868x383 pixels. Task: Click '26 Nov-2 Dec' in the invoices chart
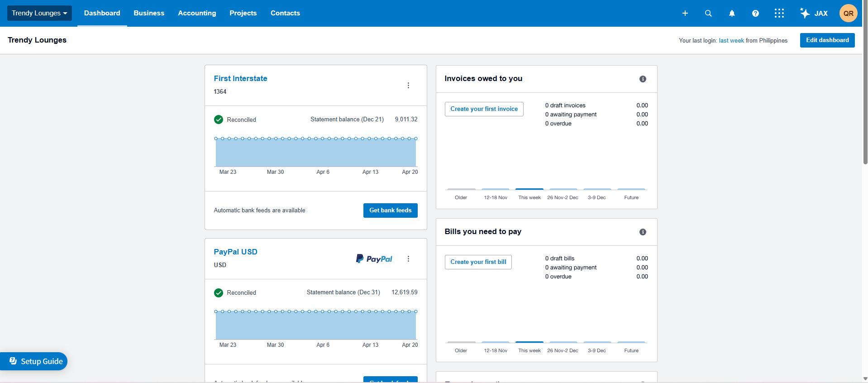click(x=563, y=198)
